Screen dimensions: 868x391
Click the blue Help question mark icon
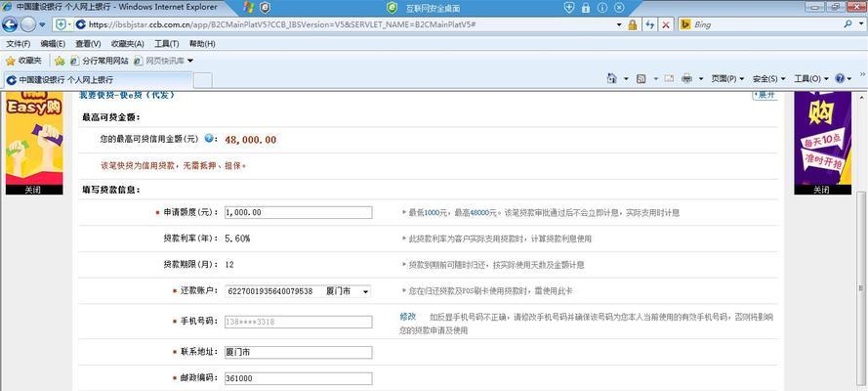pyautogui.click(x=840, y=78)
